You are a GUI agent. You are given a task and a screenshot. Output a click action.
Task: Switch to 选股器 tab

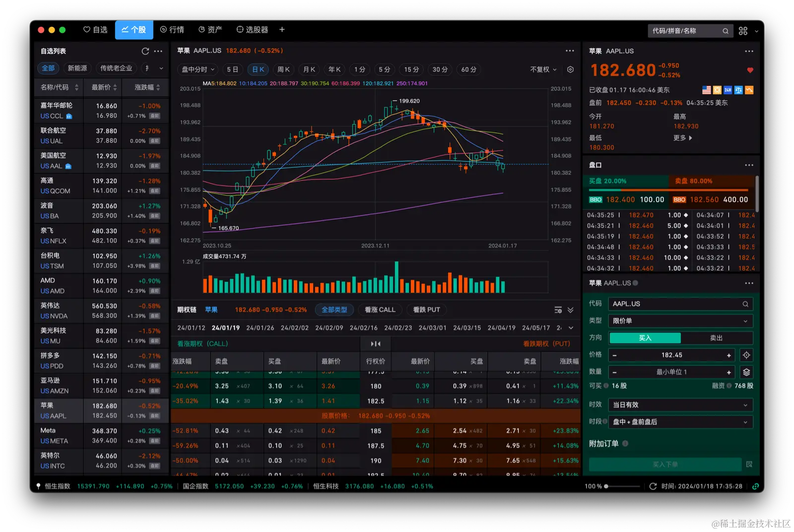pos(252,30)
